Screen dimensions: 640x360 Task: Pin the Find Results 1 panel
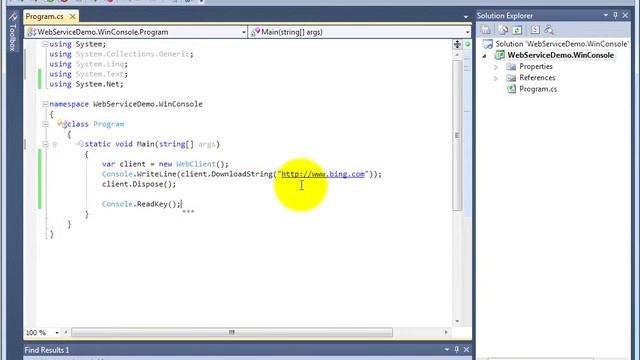(457, 349)
